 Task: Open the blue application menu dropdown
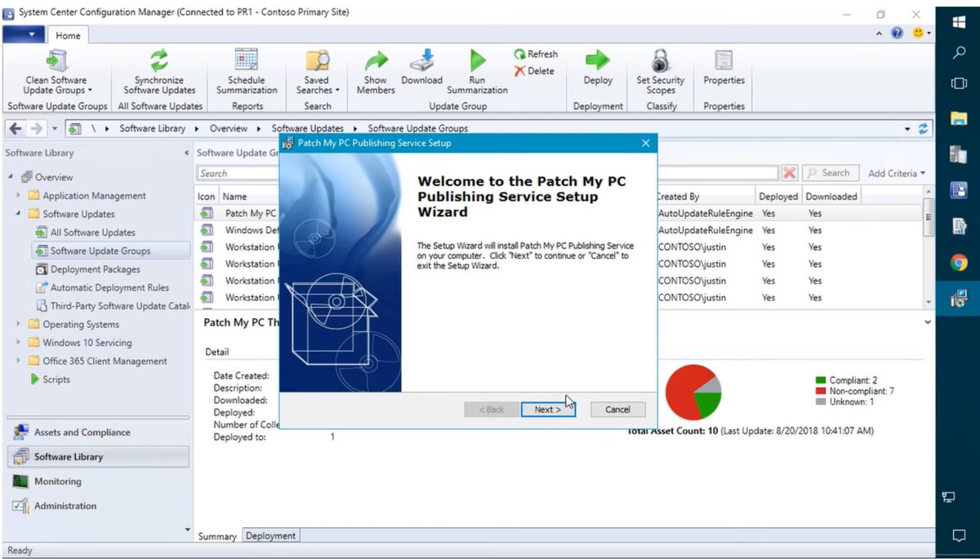(x=24, y=34)
